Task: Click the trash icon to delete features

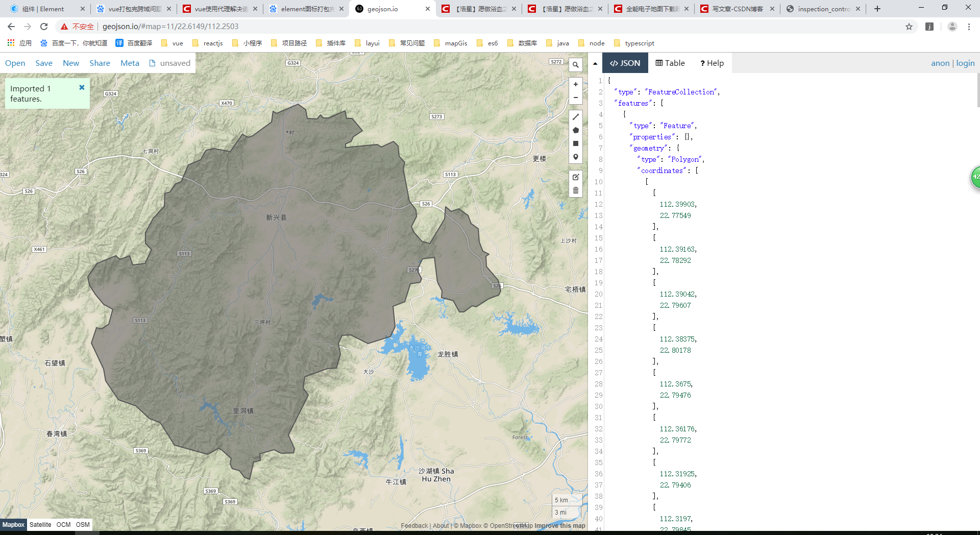Action: tap(575, 190)
